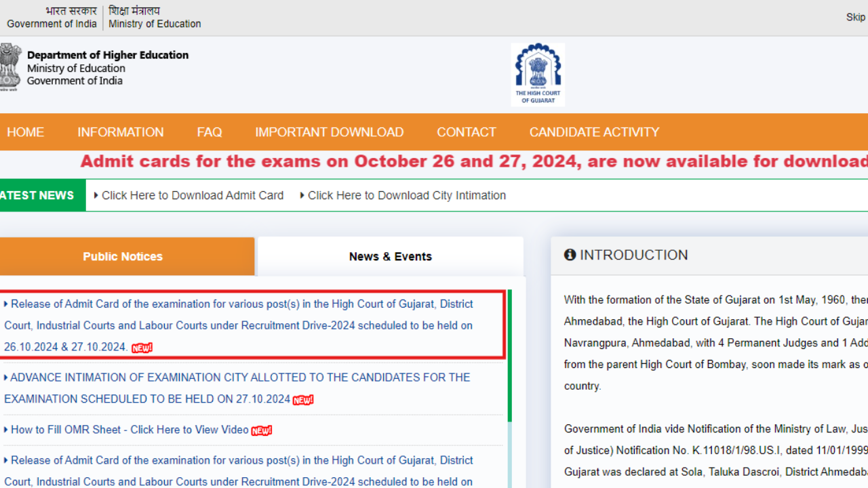868x488 pixels.
Task: Switch to the Public Notices tab
Action: 123,256
